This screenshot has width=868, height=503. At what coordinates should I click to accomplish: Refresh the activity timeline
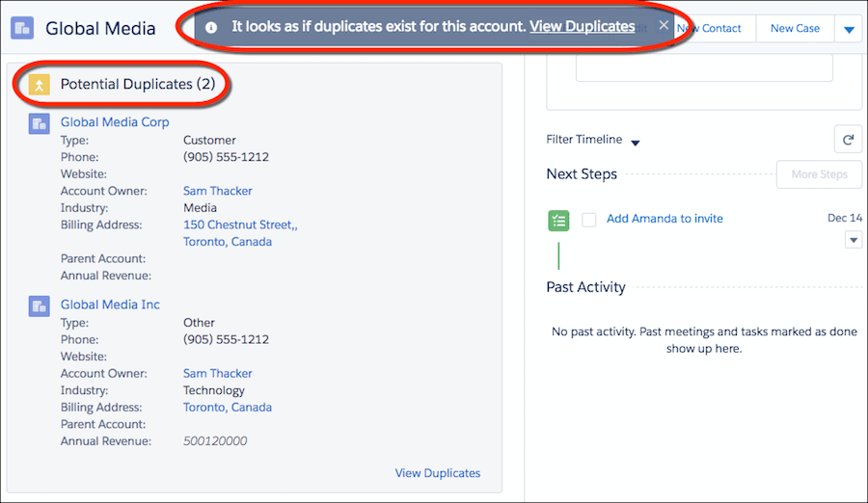click(x=848, y=140)
